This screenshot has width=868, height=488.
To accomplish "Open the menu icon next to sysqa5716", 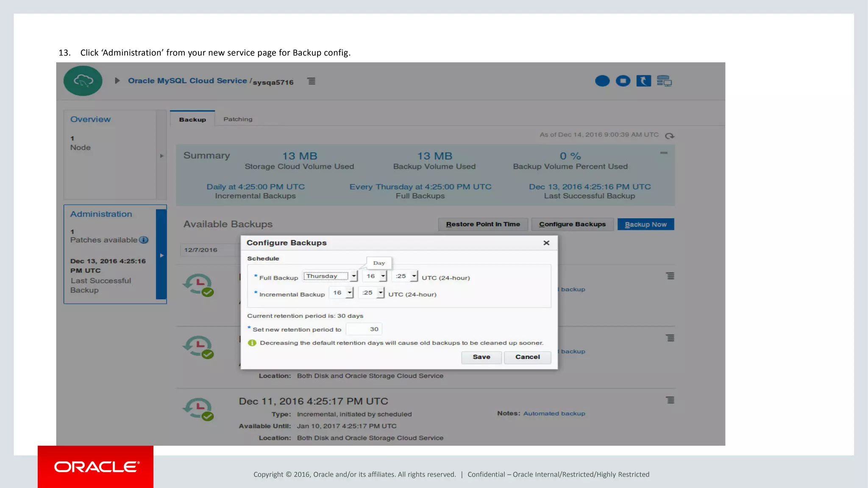I will coord(312,81).
